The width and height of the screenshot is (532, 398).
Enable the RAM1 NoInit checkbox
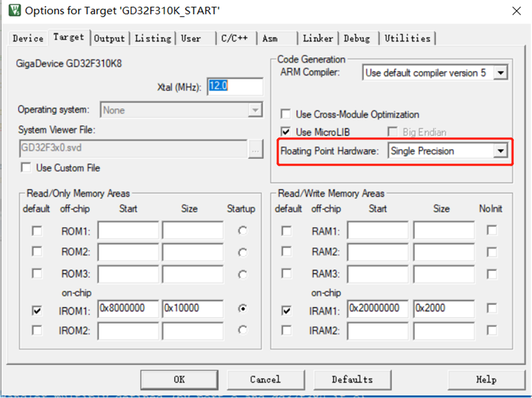[492, 230]
